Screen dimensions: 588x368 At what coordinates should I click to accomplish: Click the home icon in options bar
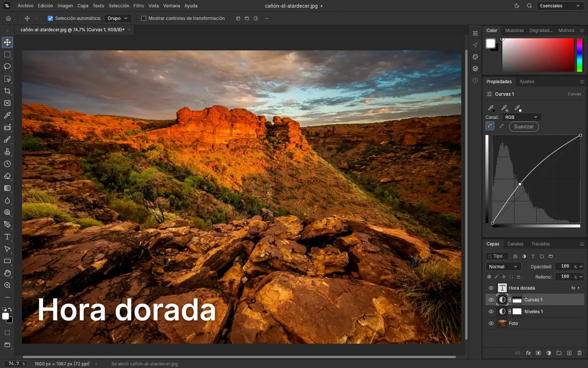click(8, 18)
